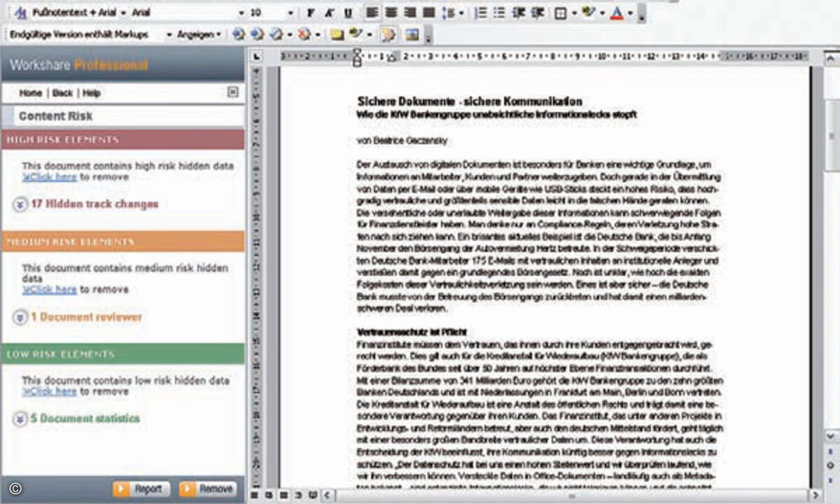This screenshot has width=840, height=504.
Task: Reject the selected change
Action: [304, 34]
